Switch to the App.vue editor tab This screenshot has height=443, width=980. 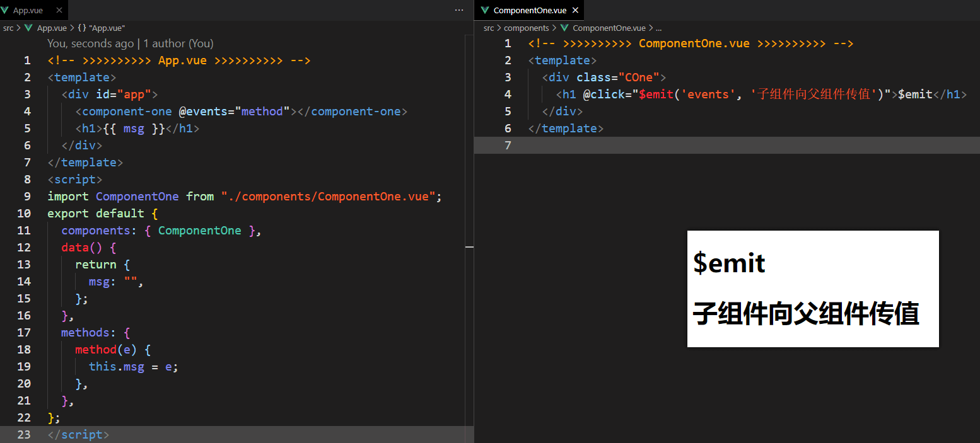[x=34, y=10]
